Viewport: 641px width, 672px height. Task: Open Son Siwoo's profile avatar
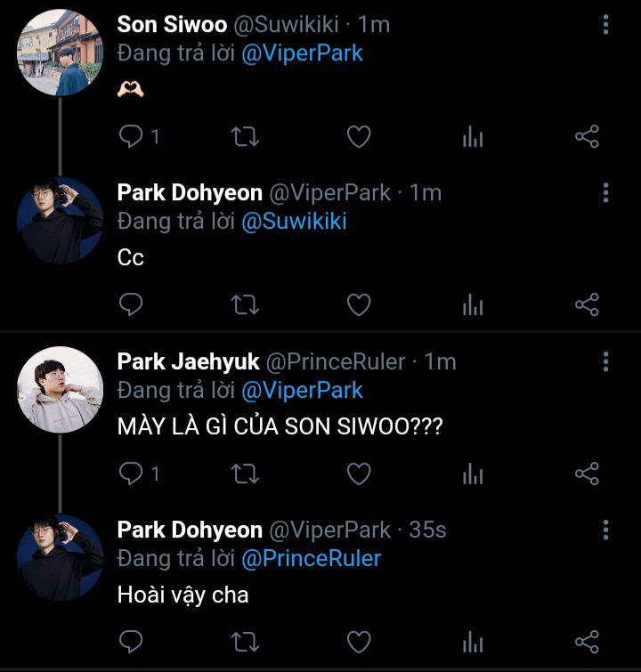point(61,53)
